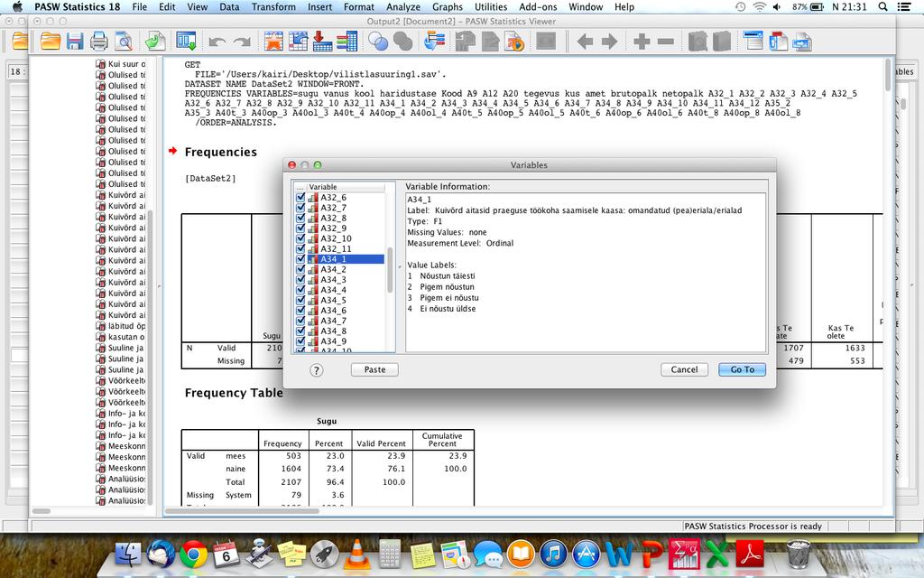This screenshot has height=578, width=924.
Task: Click the Go To button
Action: click(x=742, y=369)
